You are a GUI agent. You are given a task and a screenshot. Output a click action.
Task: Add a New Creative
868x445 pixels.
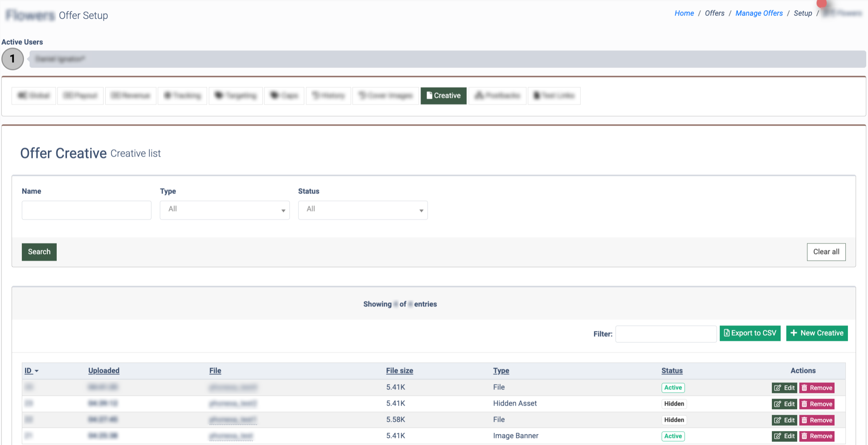coord(817,333)
